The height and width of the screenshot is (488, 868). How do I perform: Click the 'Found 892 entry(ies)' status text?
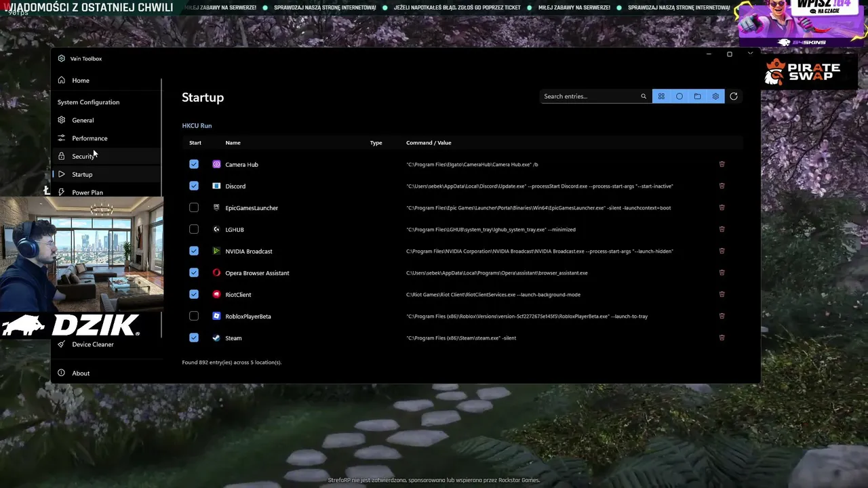(231, 362)
